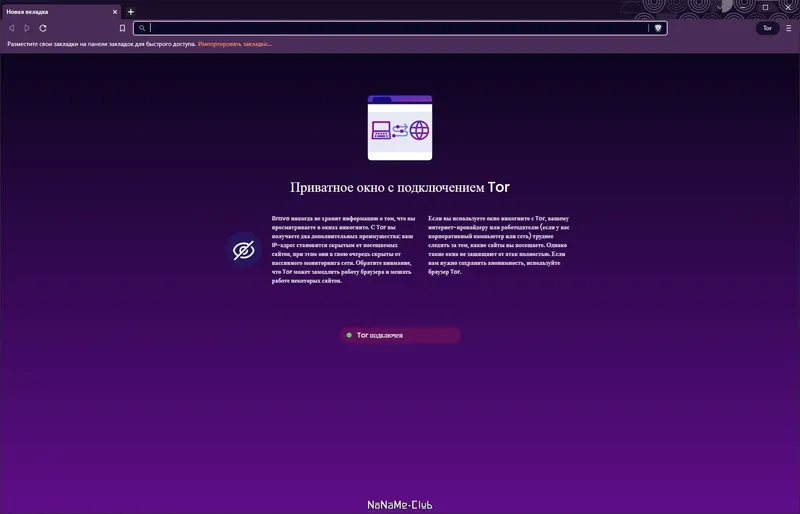
Task: Click the forward navigation arrow
Action: pyautogui.click(x=27, y=28)
